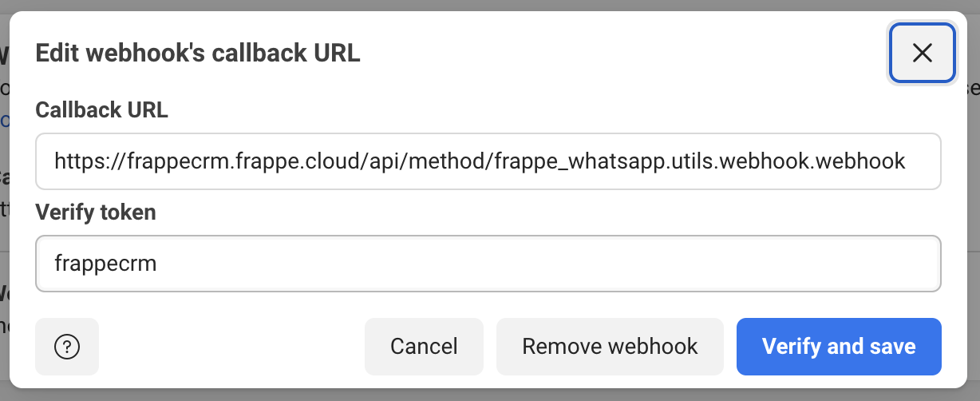Verify and save the callback URL
The image size is (980, 401).
point(839,347)
